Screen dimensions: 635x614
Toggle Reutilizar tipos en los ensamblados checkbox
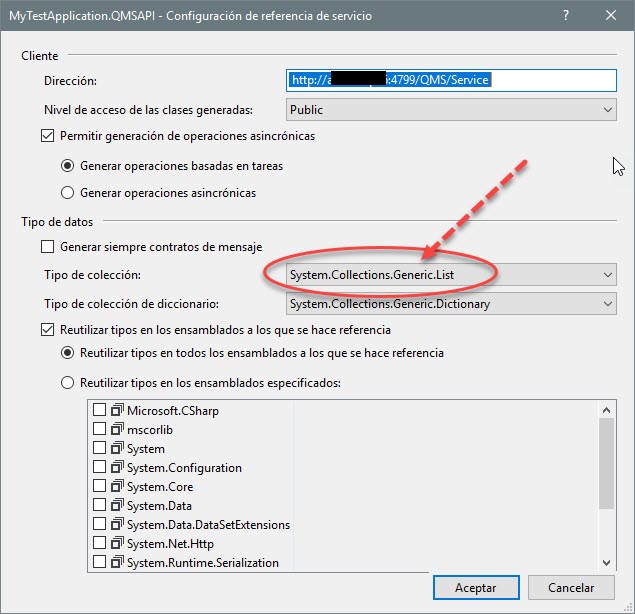point(47,330)
